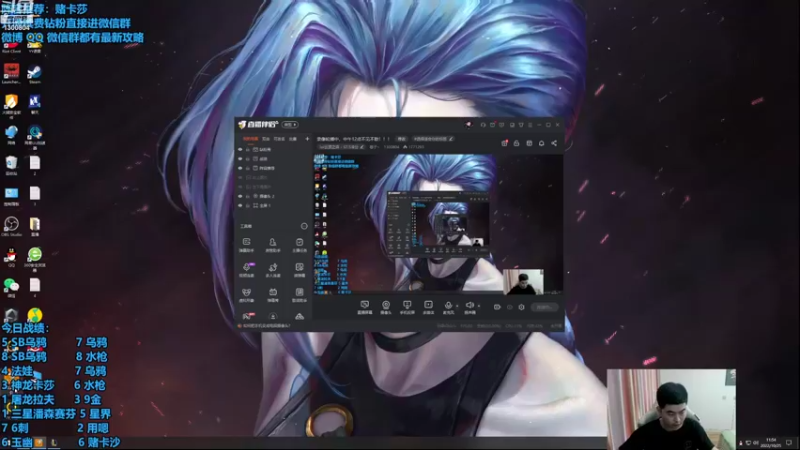
Task: Select the 全屏 1 source row
Action: [x=273, y=205]
